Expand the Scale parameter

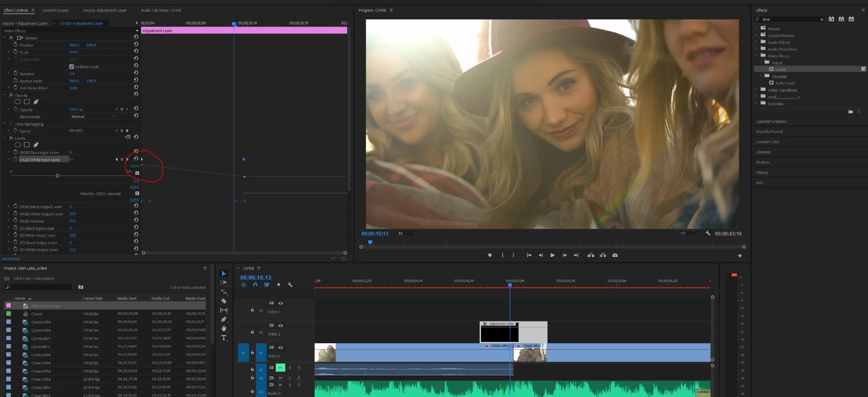click(x=9, y=52)
